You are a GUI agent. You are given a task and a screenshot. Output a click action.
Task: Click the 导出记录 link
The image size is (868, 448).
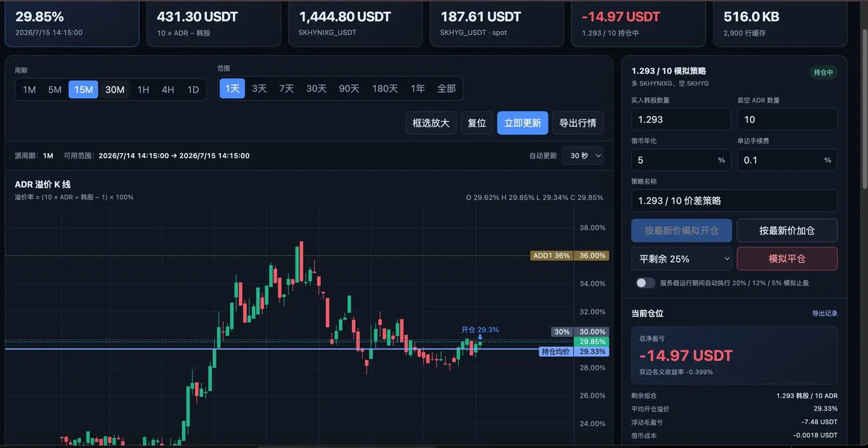point(825,314)
